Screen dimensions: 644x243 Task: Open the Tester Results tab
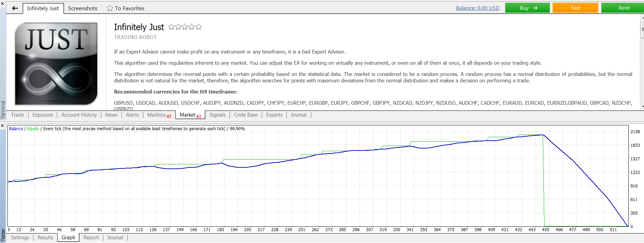(45, 238)
